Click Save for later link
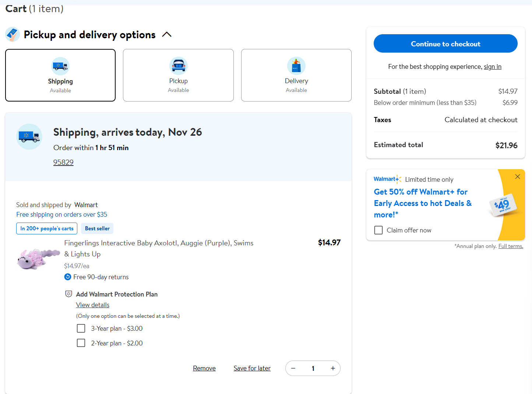532x394 pixels. coord(252,368)
